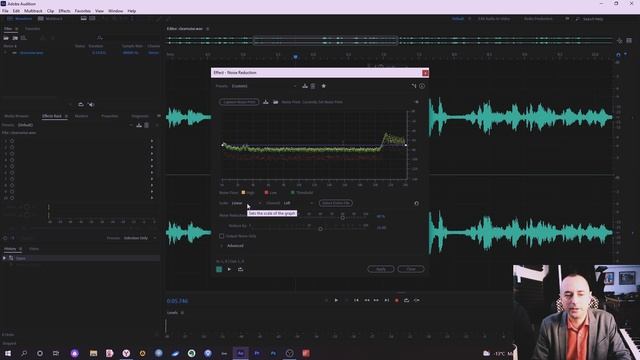Enable Output Noise Only checkbox
This screenshot has height=360, width=640.
pyautogui.click(x=222, y=236)
